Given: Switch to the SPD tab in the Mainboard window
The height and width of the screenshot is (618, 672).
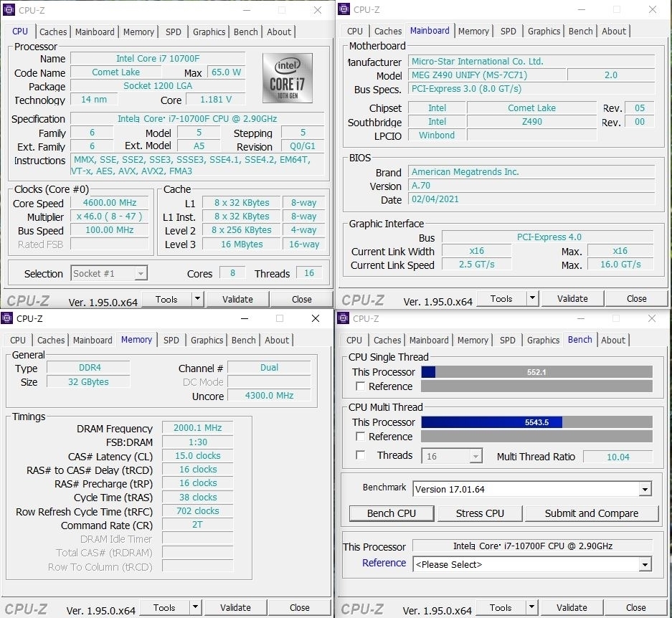Looking at the screenshot, I should click(508, 31).
